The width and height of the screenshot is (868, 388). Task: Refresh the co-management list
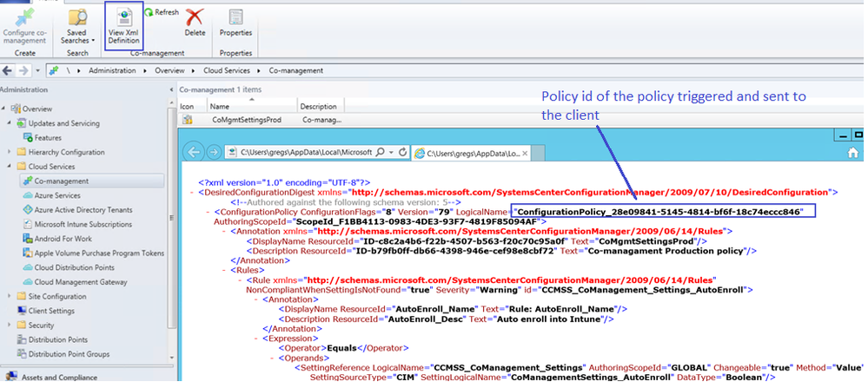click(x=162, y=12)
